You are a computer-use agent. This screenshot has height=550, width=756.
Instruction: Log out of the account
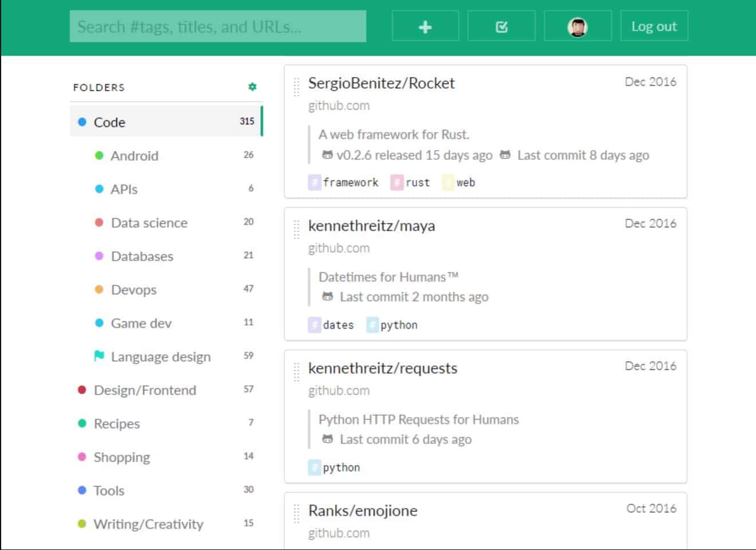coord(654,26)
